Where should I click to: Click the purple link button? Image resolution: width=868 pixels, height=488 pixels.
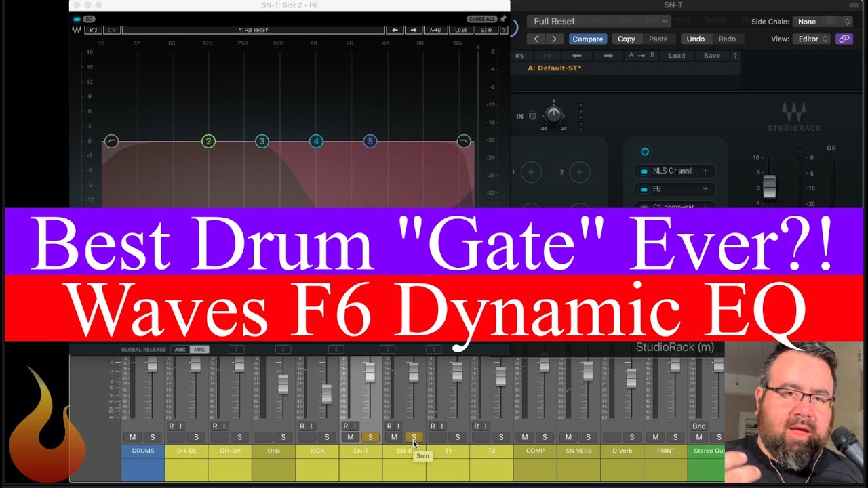pyautogui.click(x=844, y=39)
